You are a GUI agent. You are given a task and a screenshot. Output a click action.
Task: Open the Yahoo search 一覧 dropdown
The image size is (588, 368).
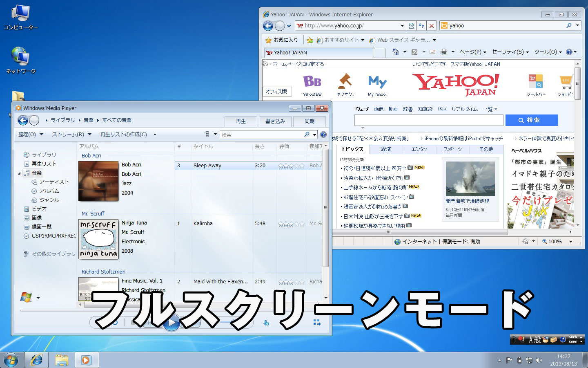(490, 109)
